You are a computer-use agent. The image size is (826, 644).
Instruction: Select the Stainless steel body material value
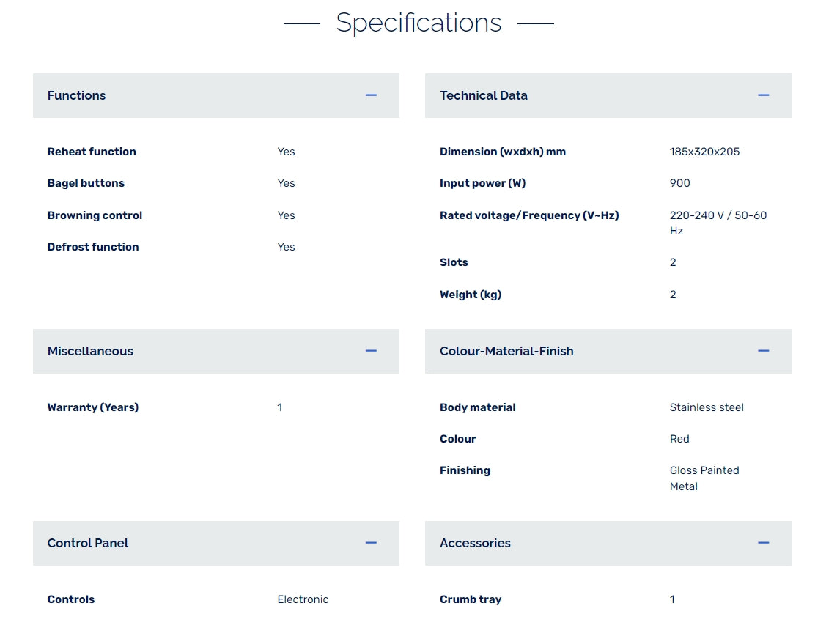pos(707,407)
